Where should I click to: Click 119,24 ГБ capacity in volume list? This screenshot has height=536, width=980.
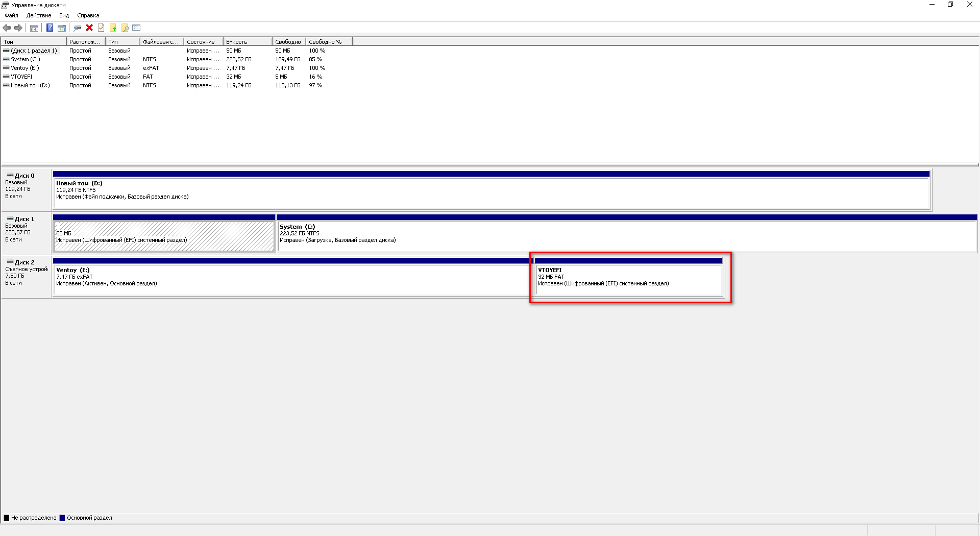(x=239, y=85)
